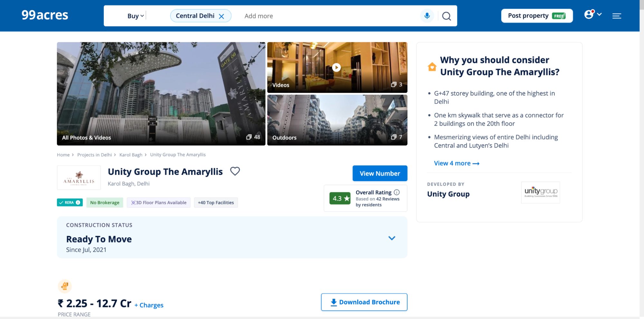The height and width of the screenshot is (319, 644).
Task: Open the user profile menu
Action: point(592,14)
